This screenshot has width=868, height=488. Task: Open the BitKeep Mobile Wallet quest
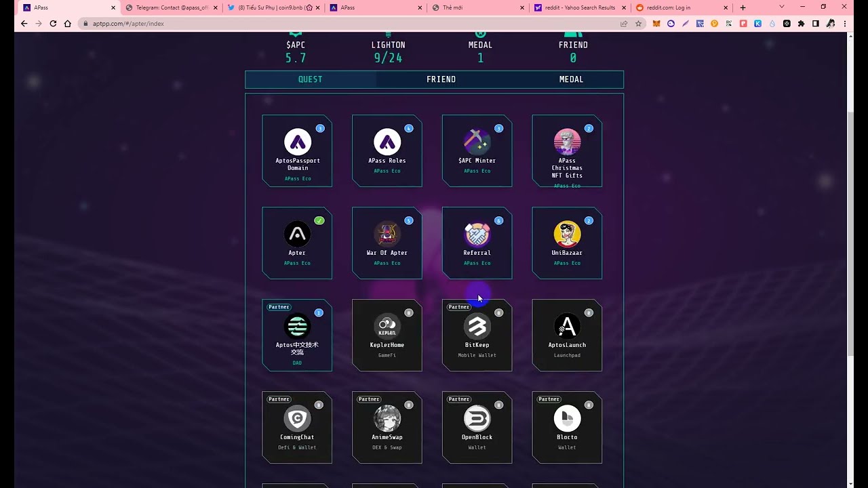pos(477,335)
